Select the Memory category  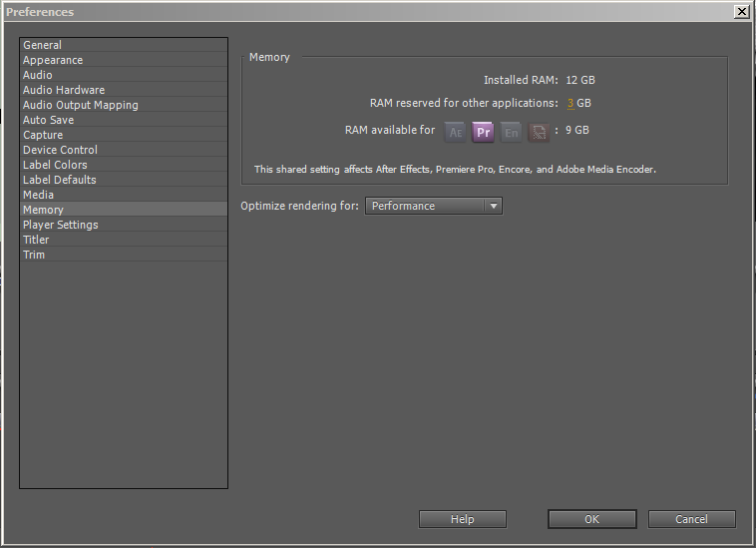click(x=124, y=210)
